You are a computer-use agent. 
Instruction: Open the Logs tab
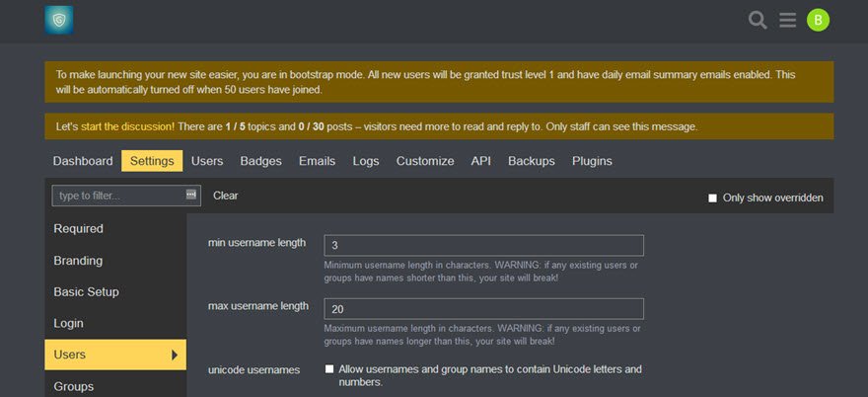[x=366, y=161]
